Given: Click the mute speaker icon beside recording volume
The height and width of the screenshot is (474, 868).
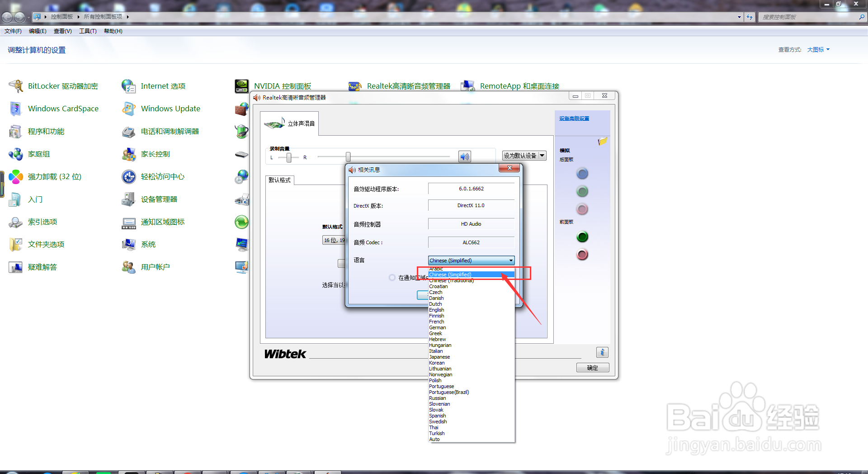Looking at the screenshot, I should (465, 156).
